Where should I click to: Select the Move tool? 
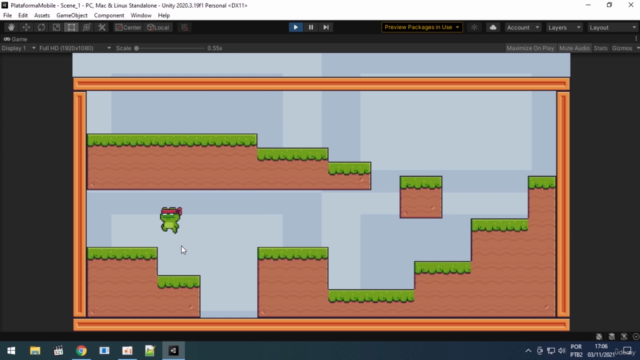click(x=26, y=27)
